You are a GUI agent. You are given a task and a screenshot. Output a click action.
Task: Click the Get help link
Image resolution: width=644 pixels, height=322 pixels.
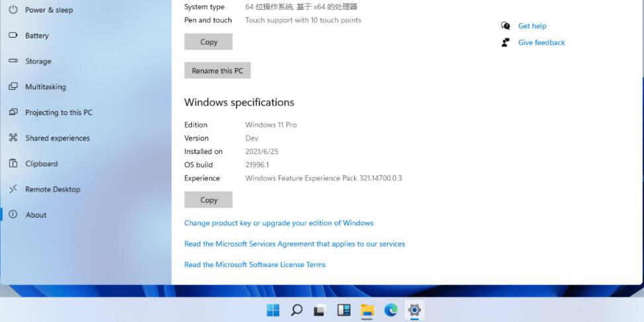coord(532,26)
